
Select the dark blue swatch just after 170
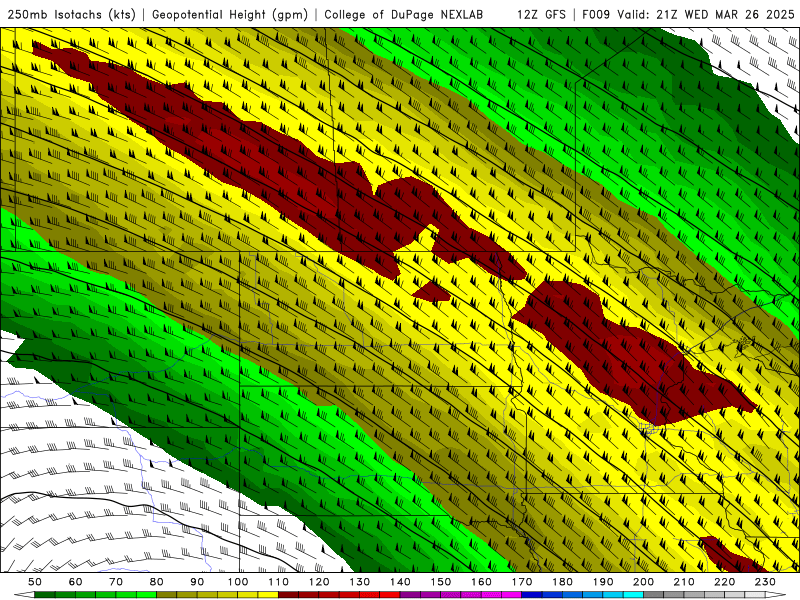(x=532, y=595)
